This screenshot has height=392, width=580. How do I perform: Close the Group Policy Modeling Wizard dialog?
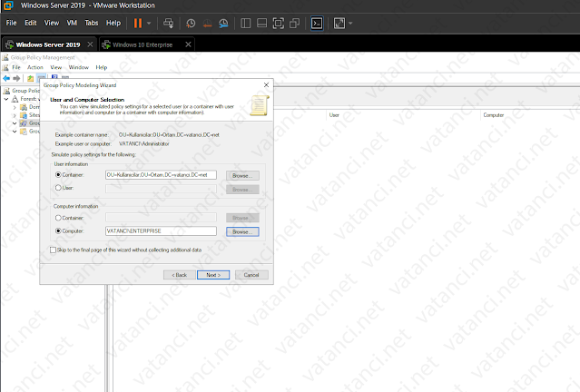266,85
